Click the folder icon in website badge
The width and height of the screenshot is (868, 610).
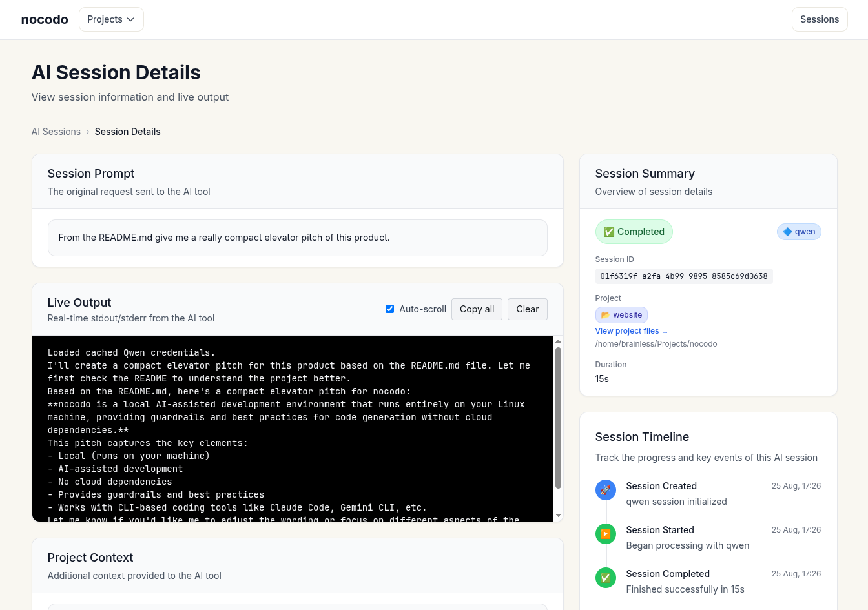pos(605,315)
